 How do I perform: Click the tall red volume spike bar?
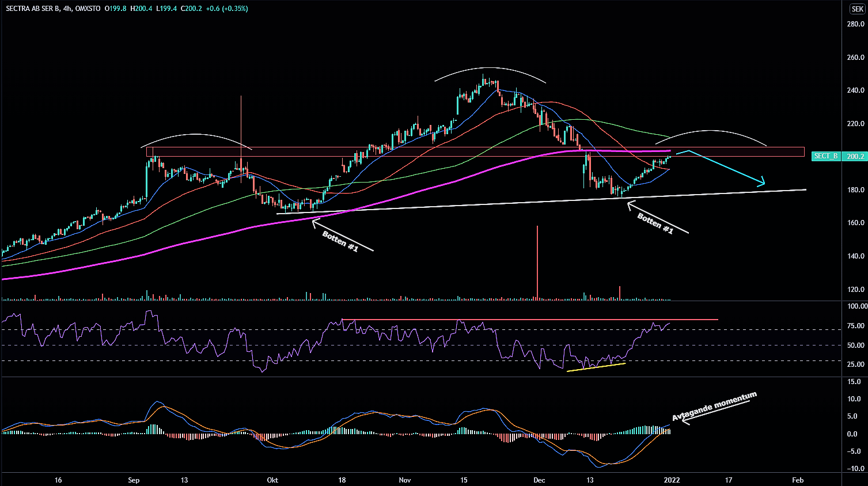pos(537,262)
